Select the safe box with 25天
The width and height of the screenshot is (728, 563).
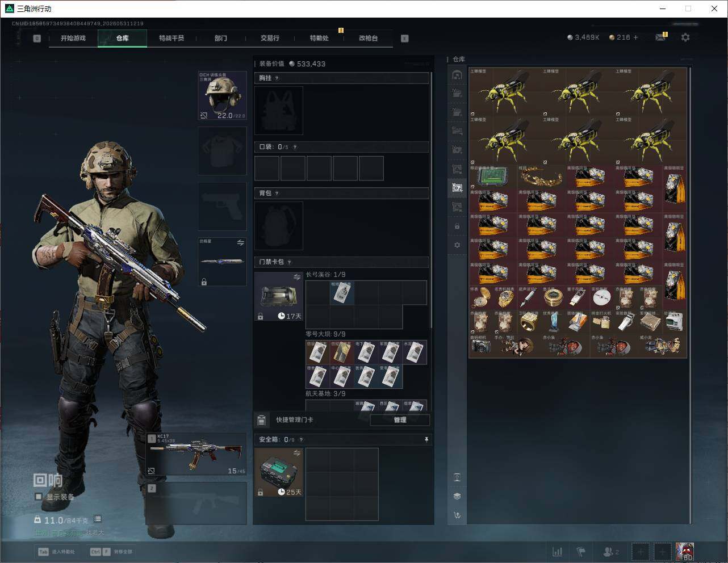[279, 472]
